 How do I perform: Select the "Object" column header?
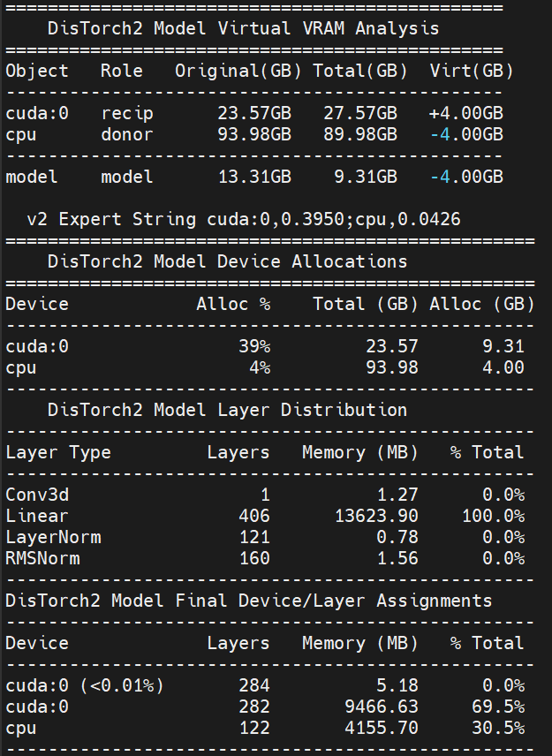click(37, 72)
